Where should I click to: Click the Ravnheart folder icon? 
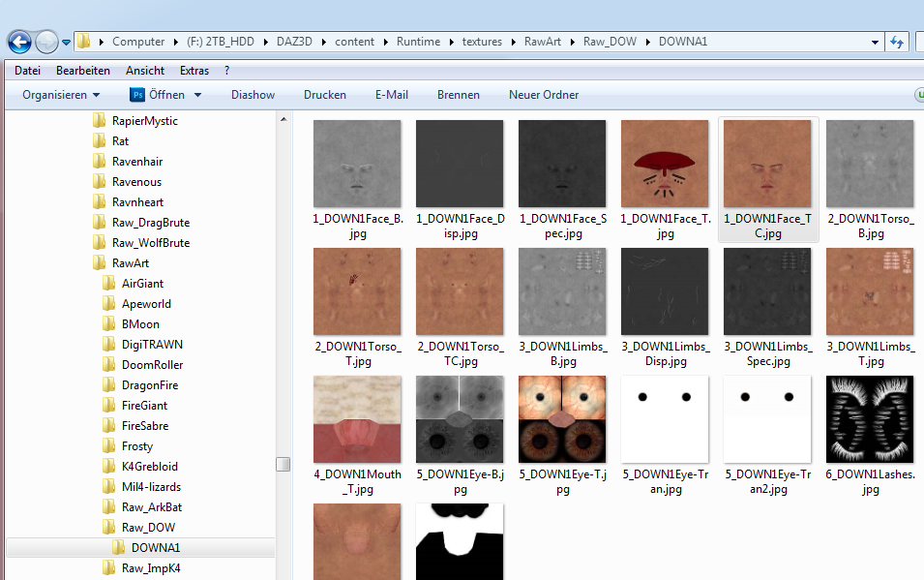tap(99, 201)
